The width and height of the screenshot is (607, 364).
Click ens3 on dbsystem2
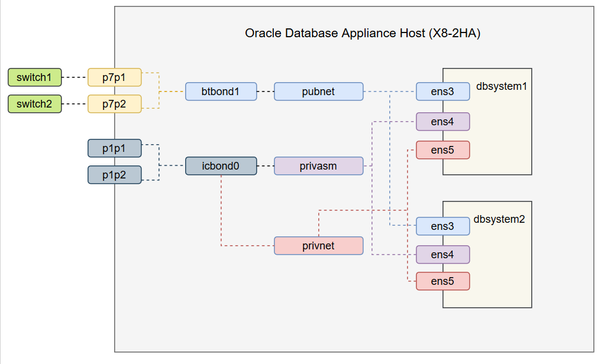pos(443,226)
